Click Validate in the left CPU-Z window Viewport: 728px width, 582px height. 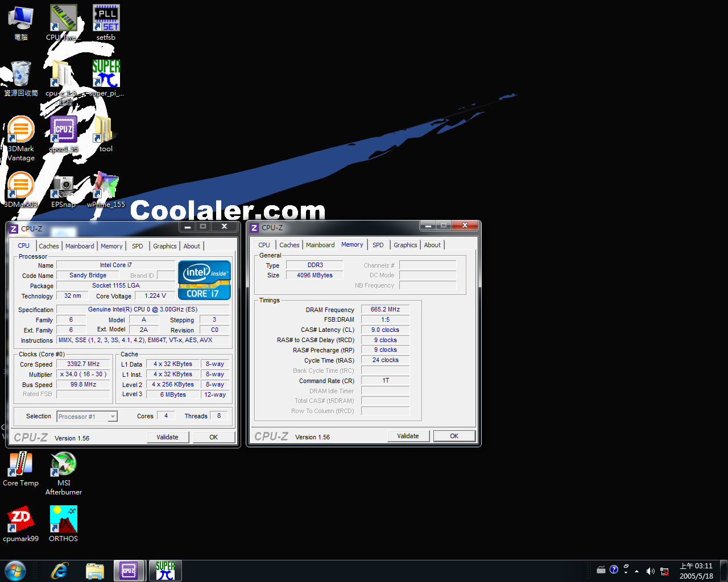tap(167, 437)
